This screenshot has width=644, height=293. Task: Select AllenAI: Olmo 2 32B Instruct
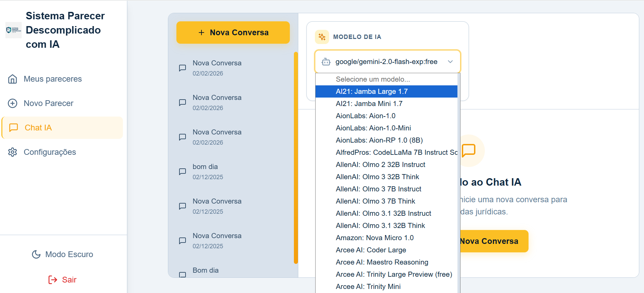(386, 165)
